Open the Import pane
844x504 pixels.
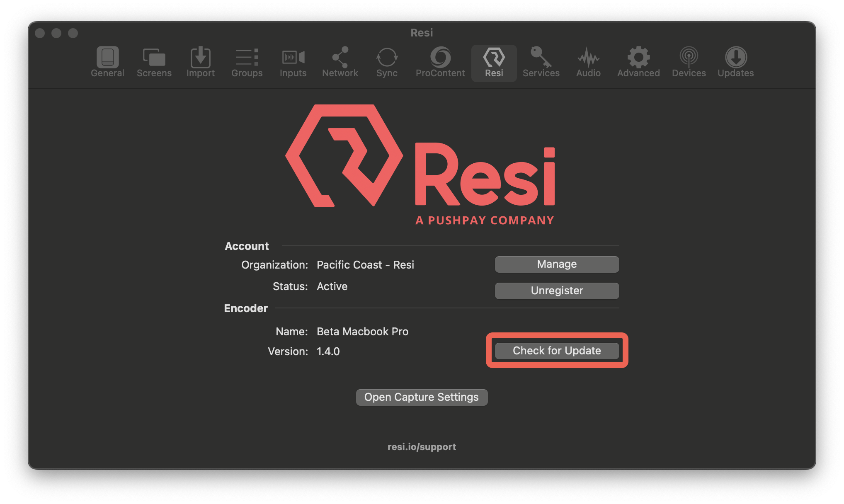tap(200, 62)
